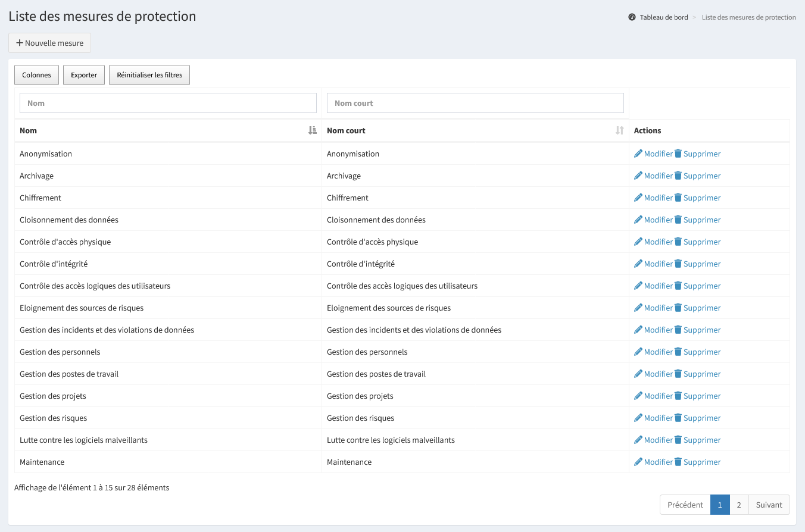Open the Tableau de bord breadcrumb link
Image resolution: width=805 pixels, height=532 pixels.
pyautogui.click(x=663, y=17)
